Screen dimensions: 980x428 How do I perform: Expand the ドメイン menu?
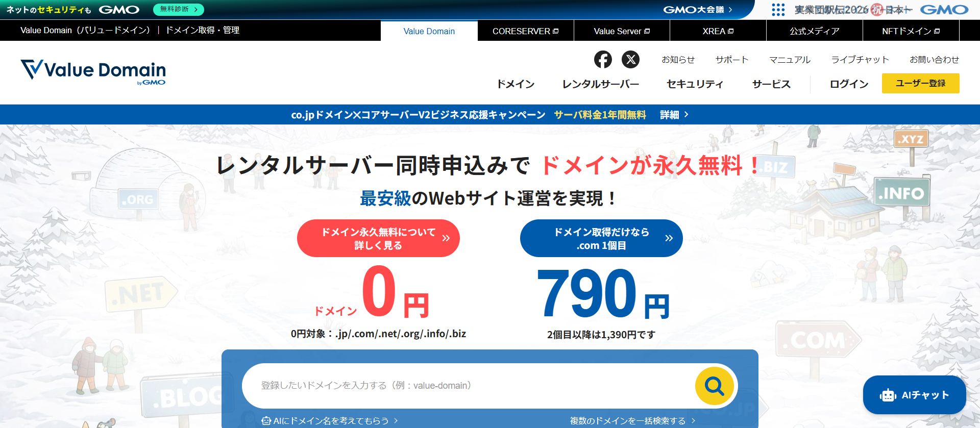pos(516,84)
